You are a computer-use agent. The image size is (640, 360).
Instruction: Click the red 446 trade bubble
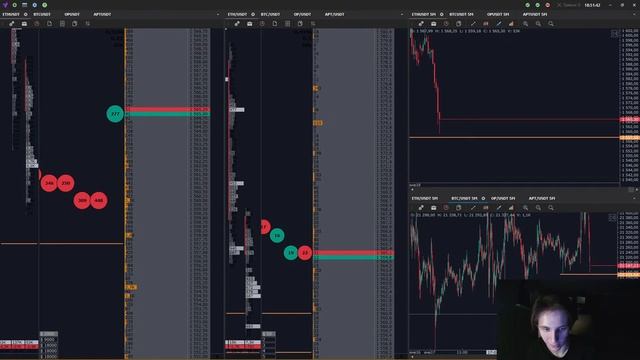99,200
